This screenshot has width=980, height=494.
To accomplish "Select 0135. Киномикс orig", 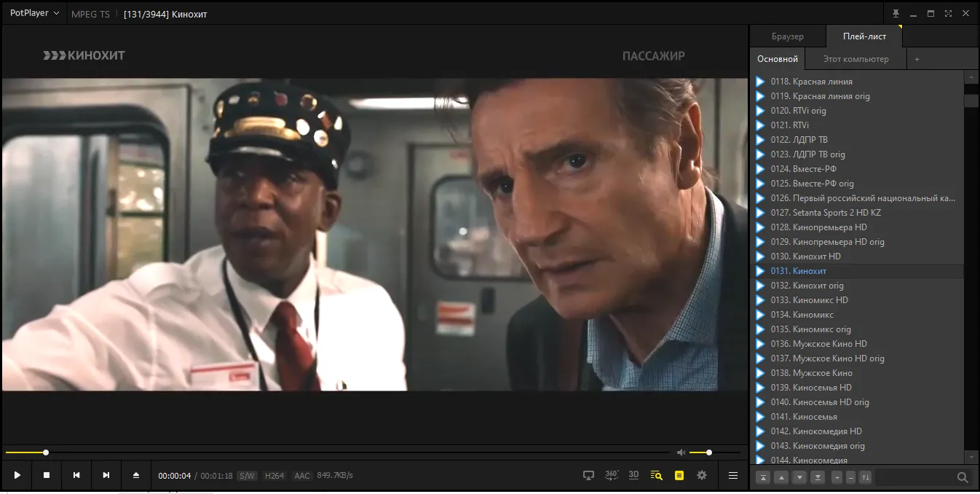I will (857, 329).
